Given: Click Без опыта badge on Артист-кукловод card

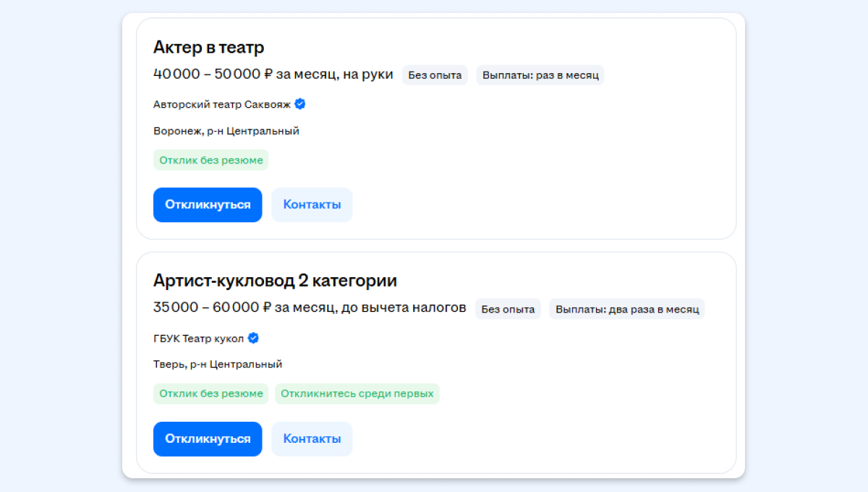Looking at the screenshot, I should (x=508, y=310).
